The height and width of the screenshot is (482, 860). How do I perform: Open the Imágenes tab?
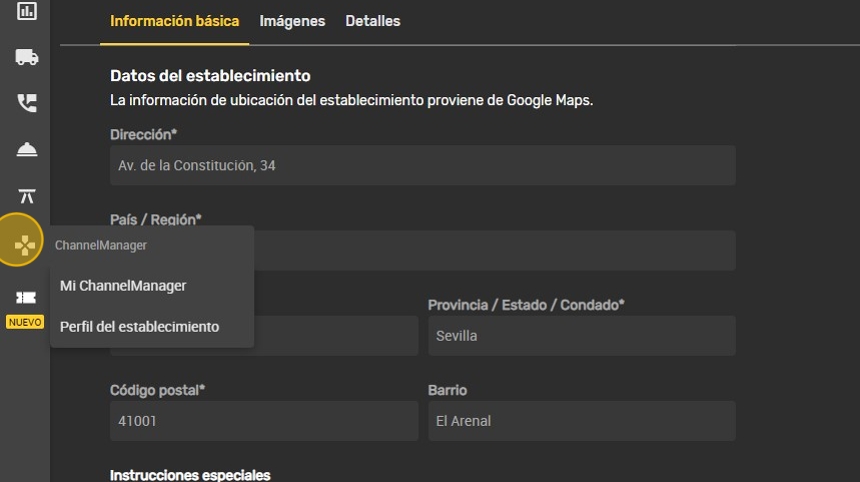point(292,21)
